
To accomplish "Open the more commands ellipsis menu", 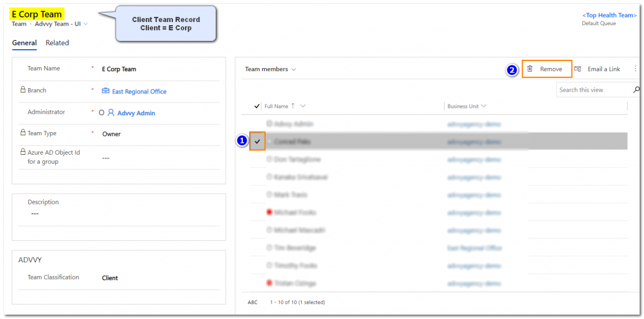I will point(635,69).
